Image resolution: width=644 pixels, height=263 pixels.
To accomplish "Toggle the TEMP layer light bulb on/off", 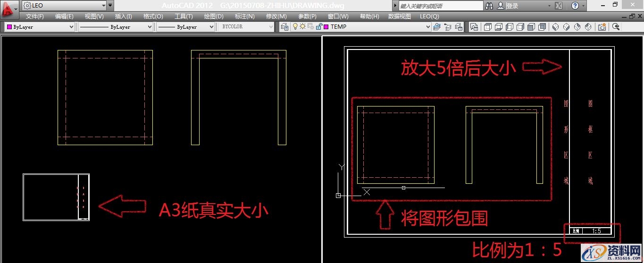I will pos(296,27).
